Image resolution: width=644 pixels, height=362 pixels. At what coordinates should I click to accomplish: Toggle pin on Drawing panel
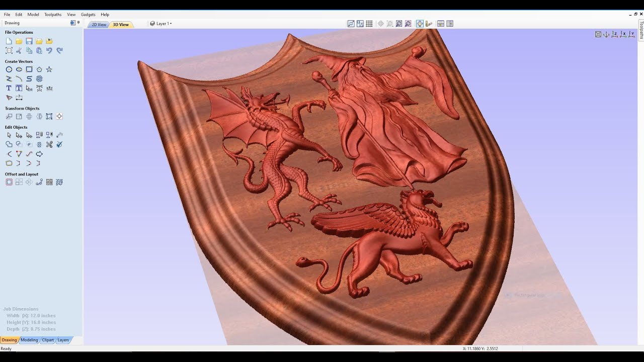[x=78, y=23]
